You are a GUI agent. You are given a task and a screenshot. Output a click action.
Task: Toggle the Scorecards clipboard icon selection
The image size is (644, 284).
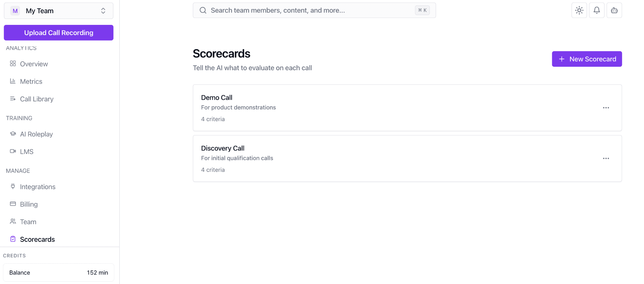coord(13,239)
